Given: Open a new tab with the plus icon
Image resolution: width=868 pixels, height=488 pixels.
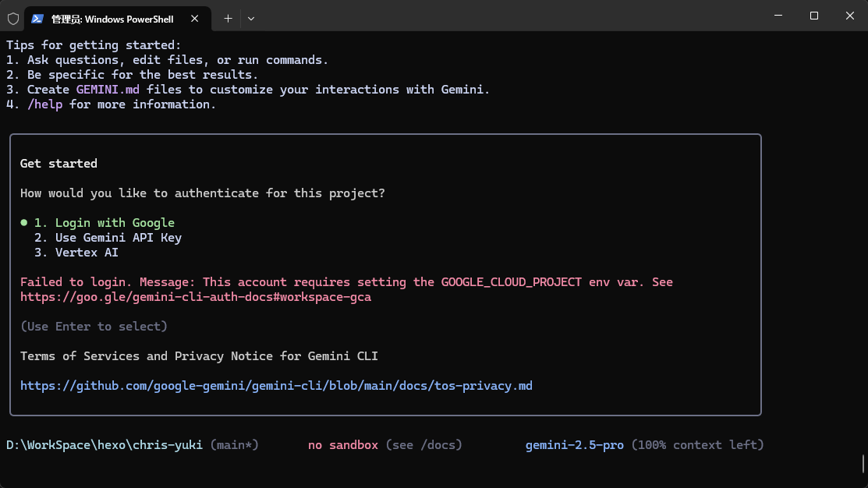Looking at the screenshot, I should point(227,18).
